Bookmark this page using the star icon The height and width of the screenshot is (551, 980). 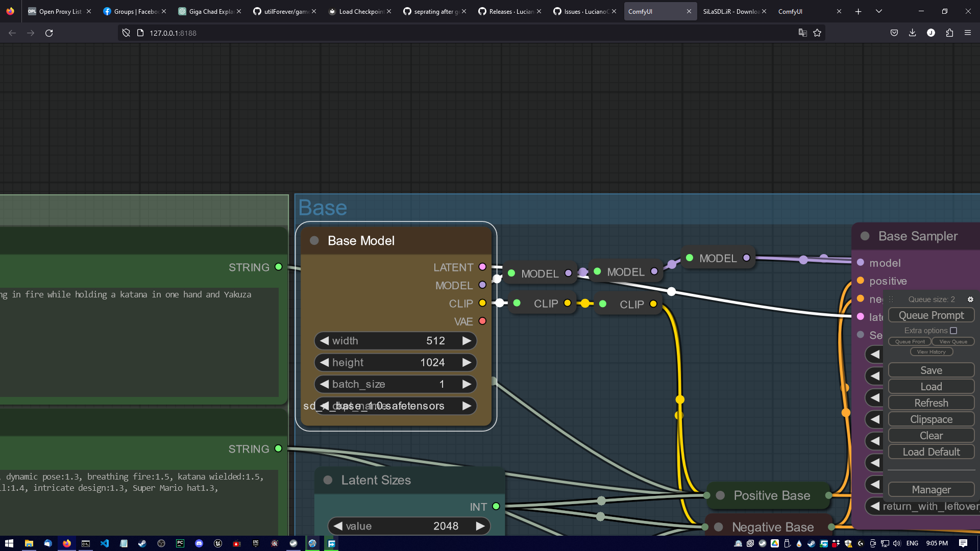pos(817,33)
